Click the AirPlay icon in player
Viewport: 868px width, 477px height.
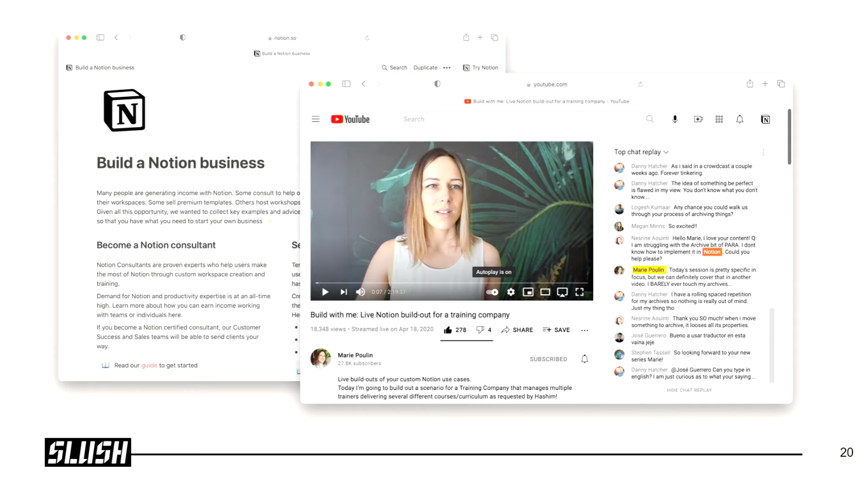(562, 292)
